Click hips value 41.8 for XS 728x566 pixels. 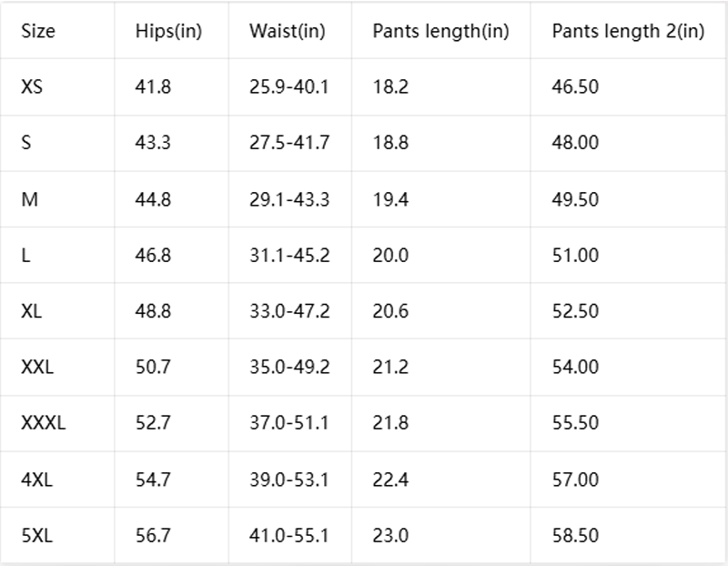point(153,86)
